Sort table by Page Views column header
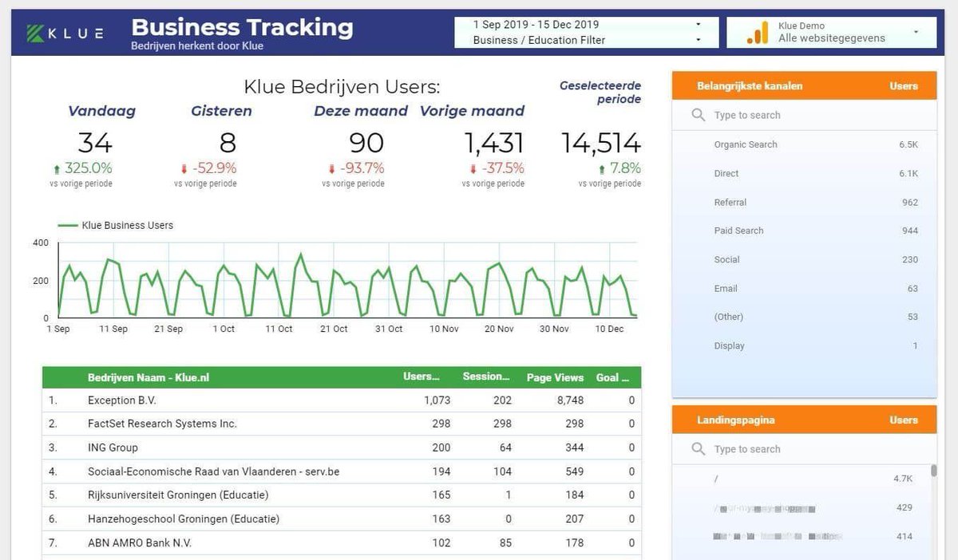This screenshot has width=958, height=560. coord(555,377)
